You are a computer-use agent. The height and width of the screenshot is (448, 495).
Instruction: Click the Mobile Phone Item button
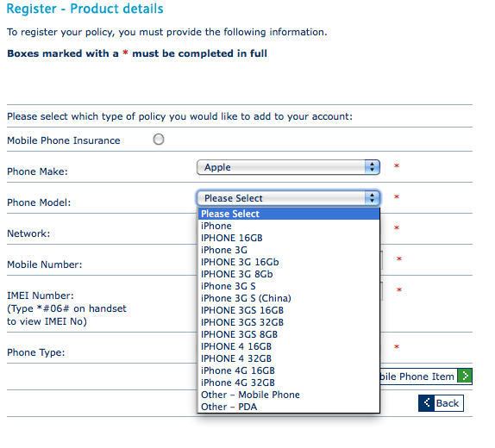point(426,376)
